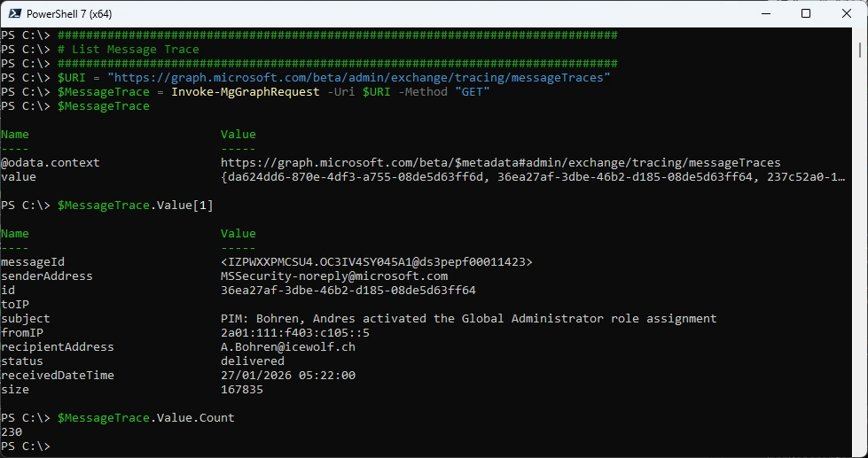Click the "GET" method string
The image size is (868, 458).
tap(472, 92)
